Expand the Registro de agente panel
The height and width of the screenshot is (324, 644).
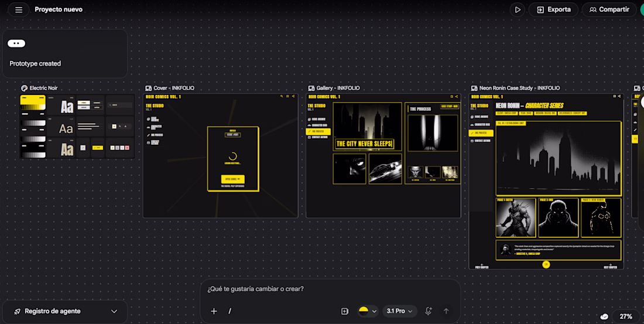(114, 311)
